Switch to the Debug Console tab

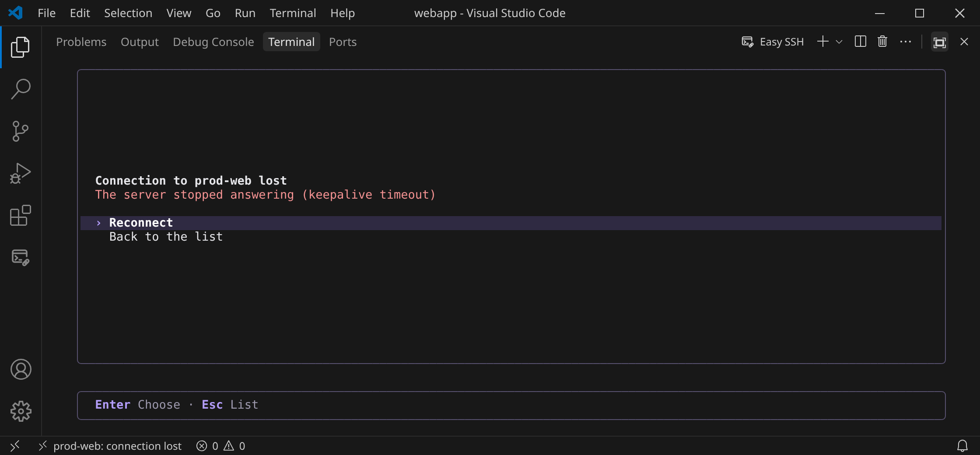click(213, 42)
